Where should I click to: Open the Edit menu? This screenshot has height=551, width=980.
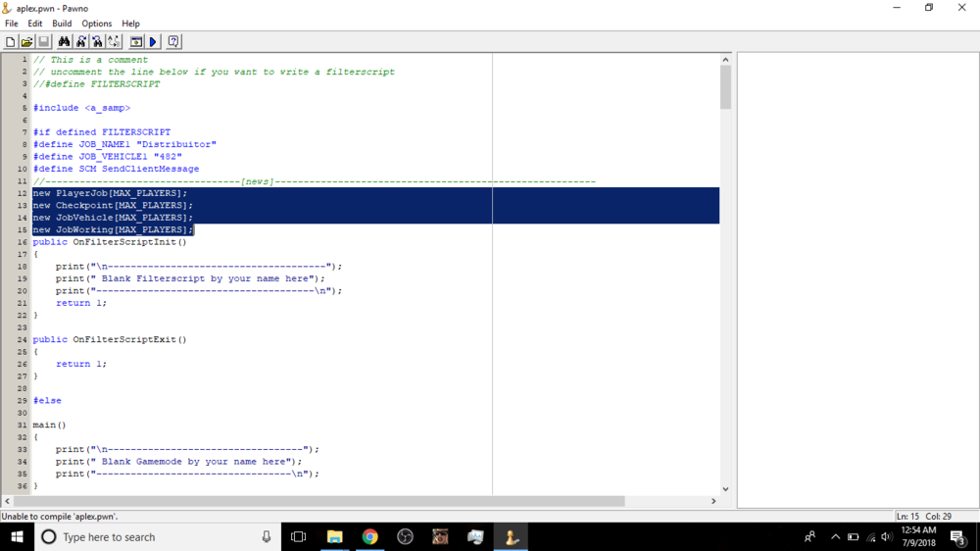(x=35, y=24)
